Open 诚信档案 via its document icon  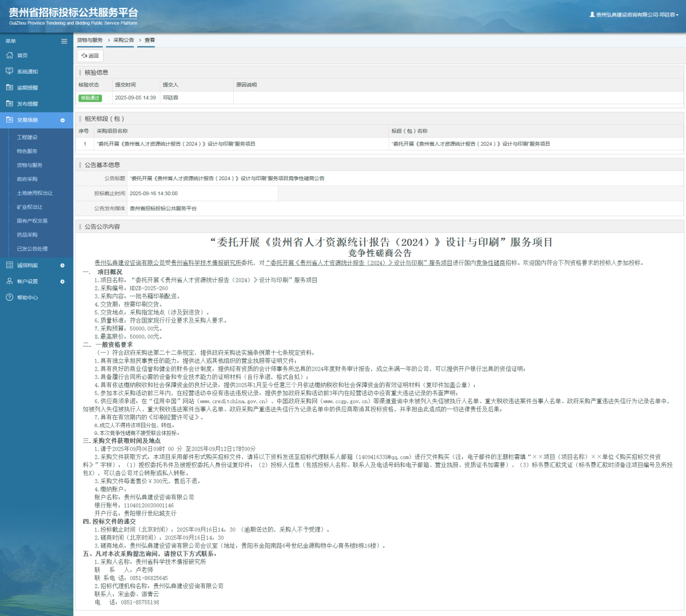click(x=9, y=265)
